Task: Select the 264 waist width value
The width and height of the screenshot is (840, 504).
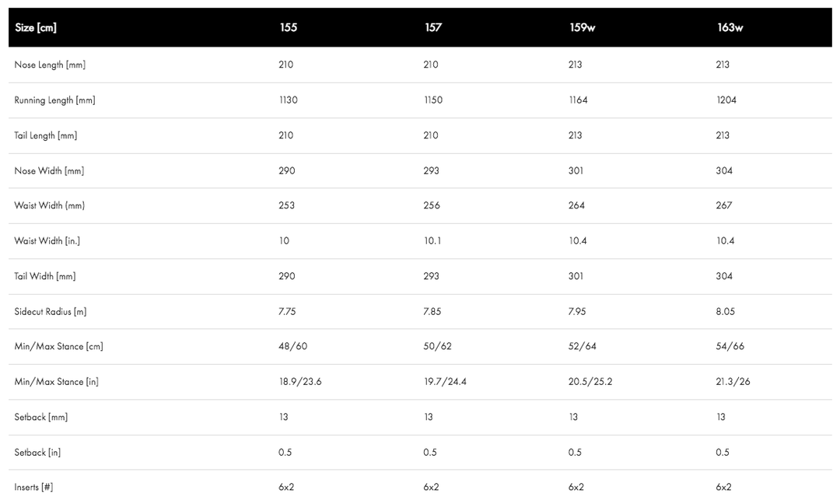Action: (x=576, y=205)
